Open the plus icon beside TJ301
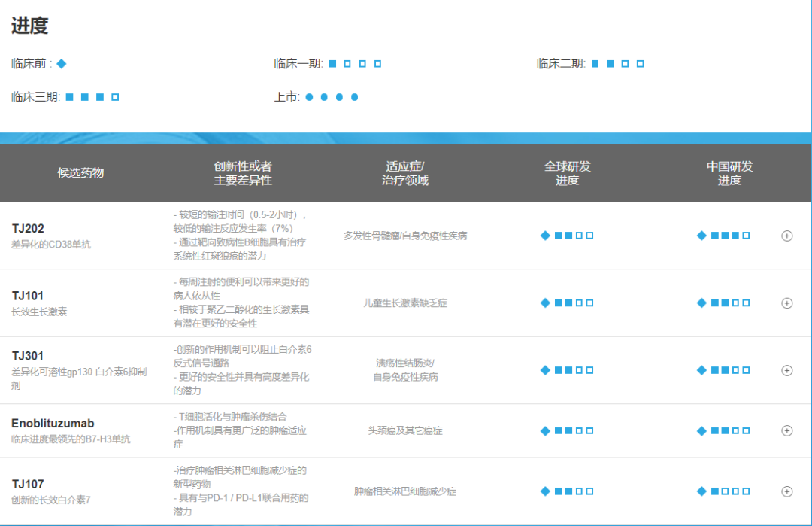Image resolution: width=812 pixels, height=526 pixels. tap(787, 370)
